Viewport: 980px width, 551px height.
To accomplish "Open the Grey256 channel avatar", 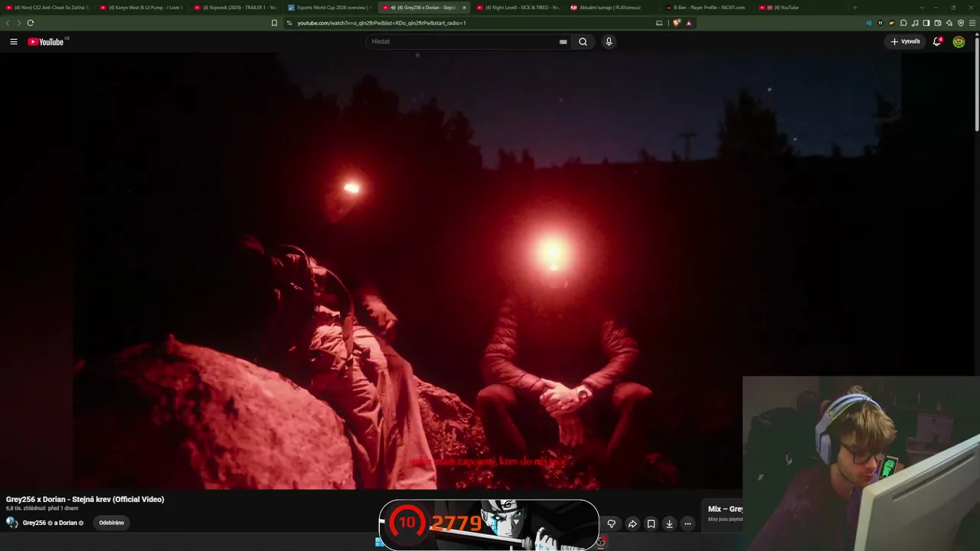I will click(x=12, y=523).
